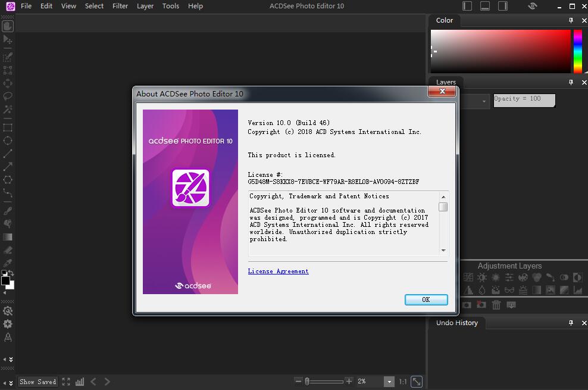This screenshot has height=390, width=588.
Task: Go to the previous image arrow
Action: pos(93,382)
